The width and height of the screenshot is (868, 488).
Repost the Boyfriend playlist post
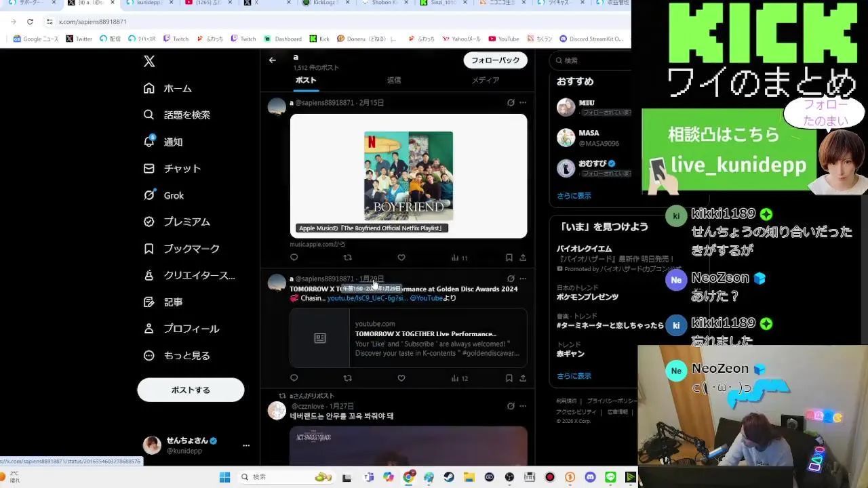tap(348, 258)
